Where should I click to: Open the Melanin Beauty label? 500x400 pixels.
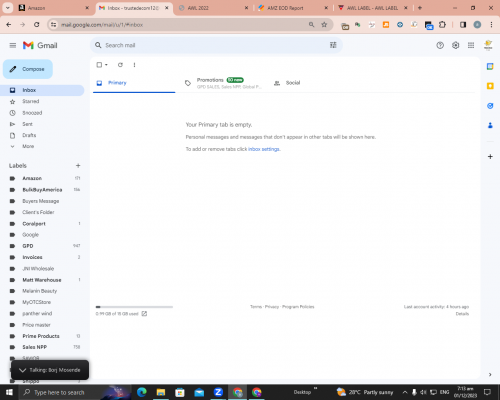42,291
